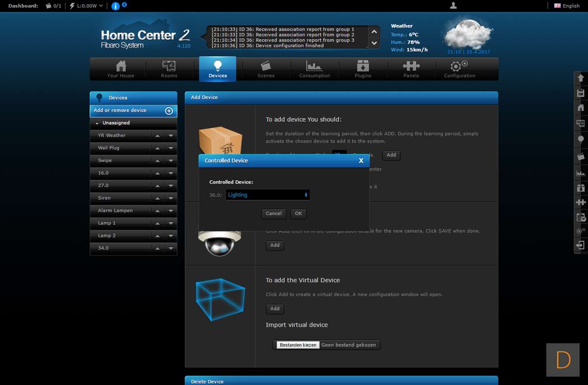Viewport: 588px width, 385px height.
Task: Move YR Weather up in the list
Action: [x=157, y=136]
